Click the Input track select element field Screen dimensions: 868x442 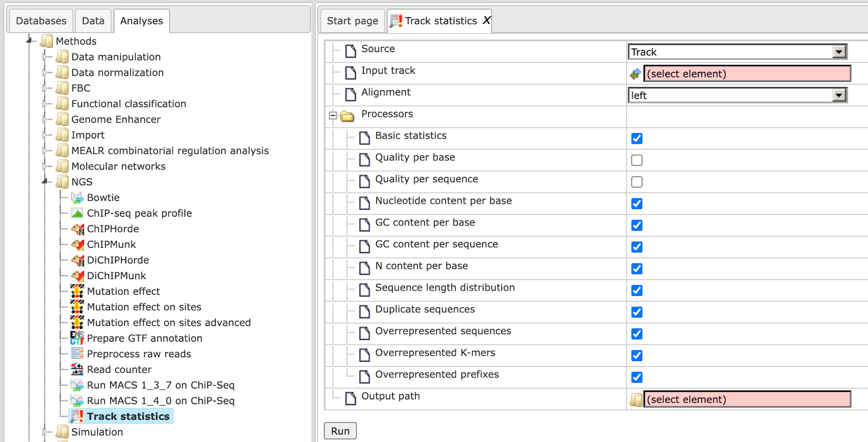(x=747, y=73)
